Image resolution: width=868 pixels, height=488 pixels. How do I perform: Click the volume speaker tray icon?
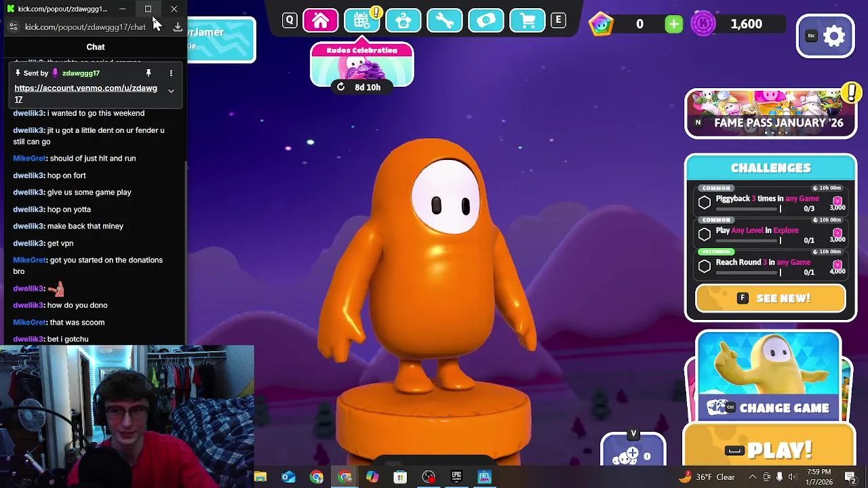click(x=793, y=477)
